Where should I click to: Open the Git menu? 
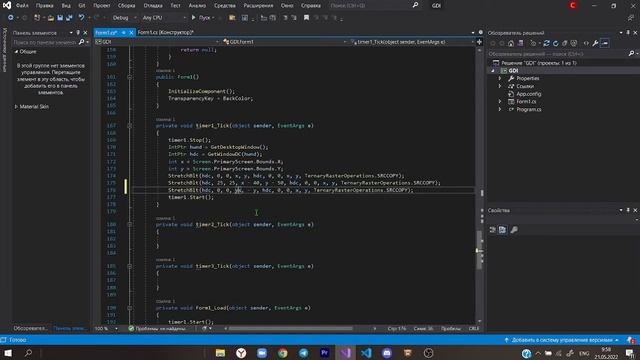(x=82, y=6)
